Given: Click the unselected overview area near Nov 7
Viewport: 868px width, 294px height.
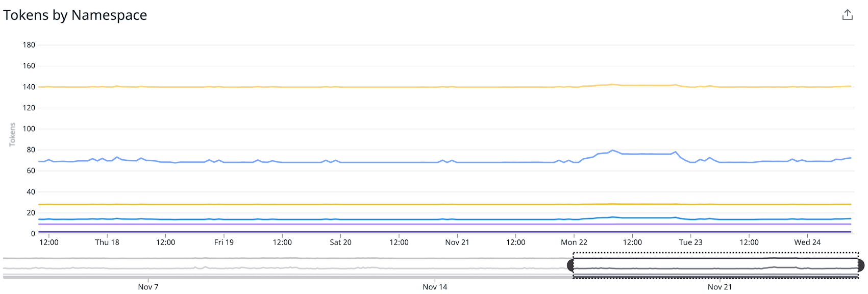Looking at the screenshot, I should (148, 264).
